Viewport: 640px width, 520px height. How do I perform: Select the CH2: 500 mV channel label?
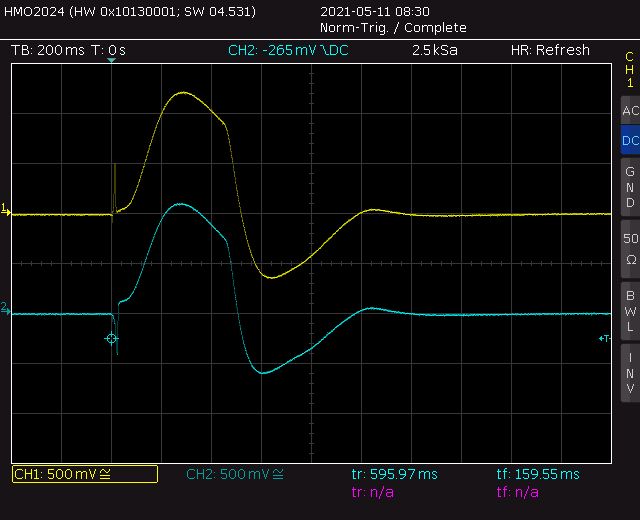(x=235, y=474)
